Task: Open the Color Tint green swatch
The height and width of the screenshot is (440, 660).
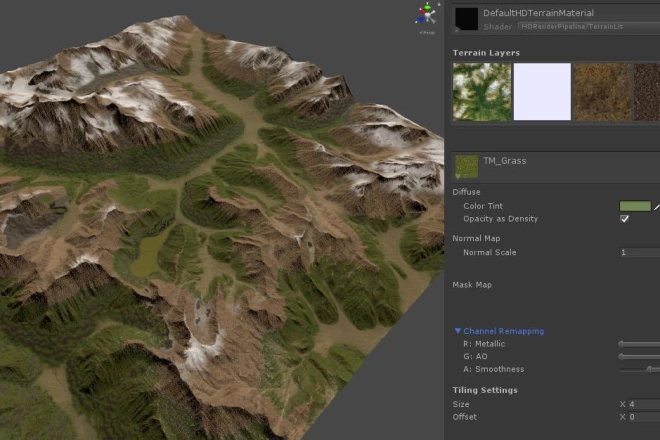Action: click(x=635, y=206)
